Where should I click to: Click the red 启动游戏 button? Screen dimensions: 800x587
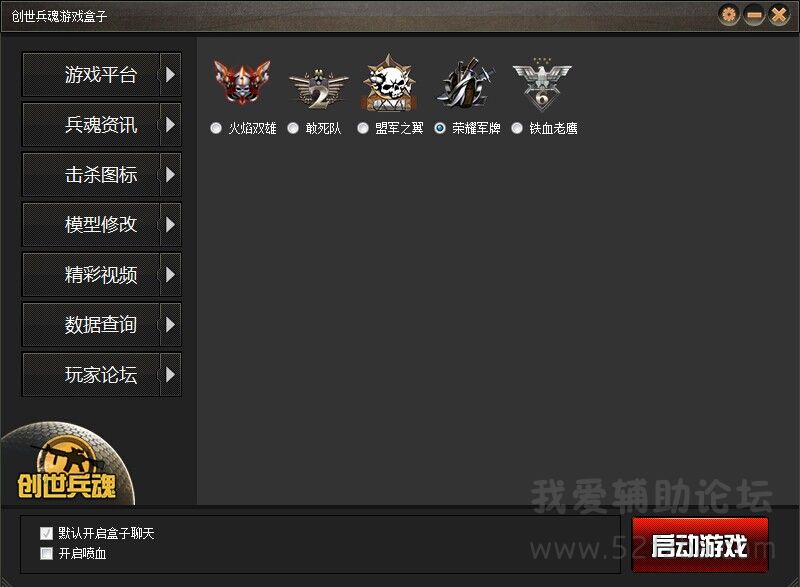coord(700,545)
